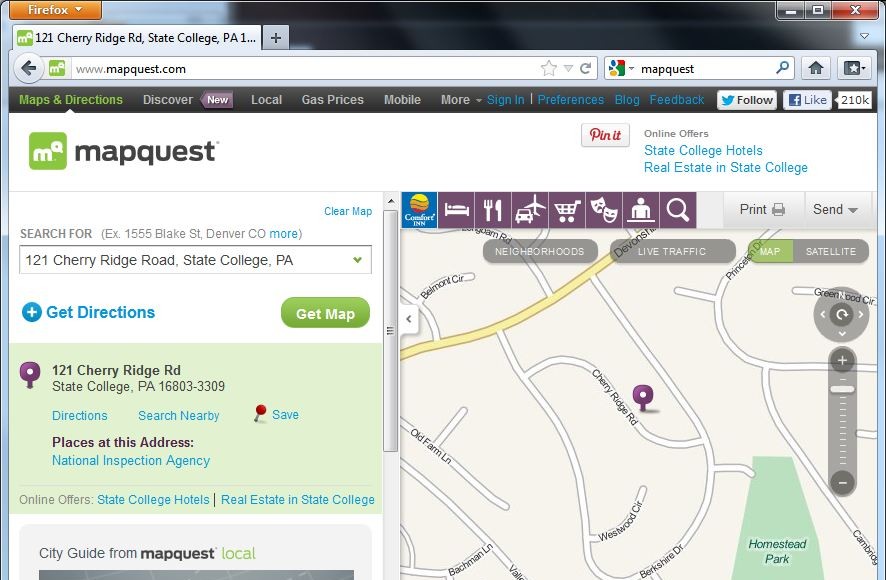Click the map zoom slider handle
The width and height of the screenshot is (886, 580).
click(x=842, y=389)
